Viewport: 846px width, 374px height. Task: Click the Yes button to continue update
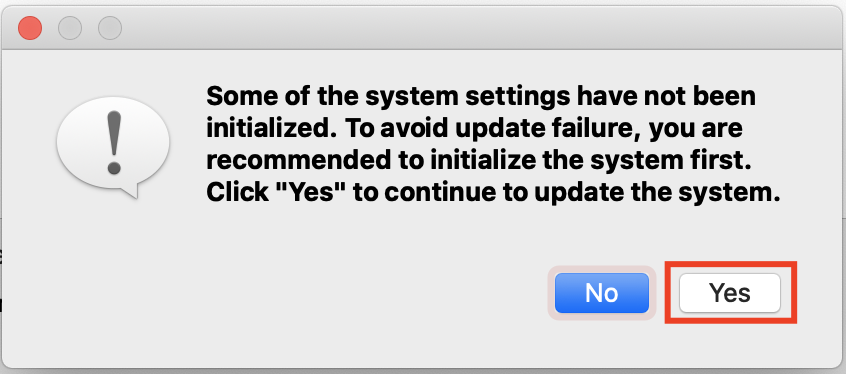tap(729, 293)
